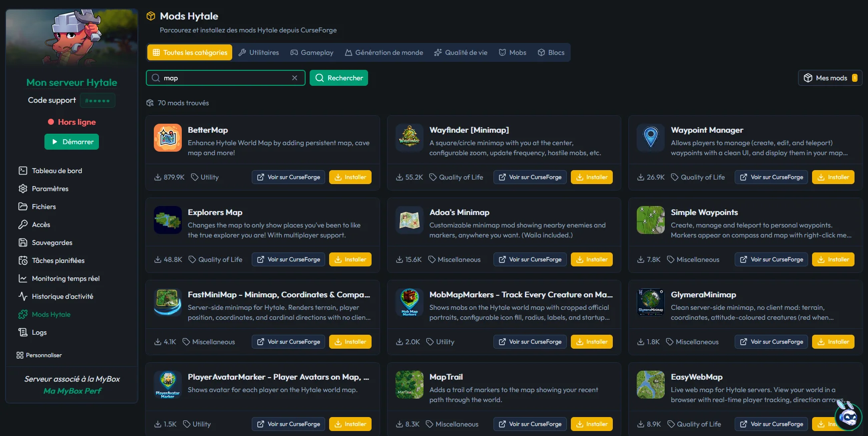The height and width of the screenshot is (436, 868).
Task: Open the FastMiniMap mod icon
Action: [168, 302]
